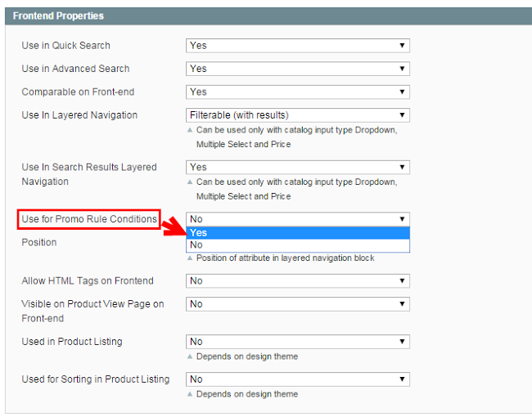This screenshot has height=417, width=532.
Task: Open the Use In Layered Navigation dropdown
Action: [298, 115]
